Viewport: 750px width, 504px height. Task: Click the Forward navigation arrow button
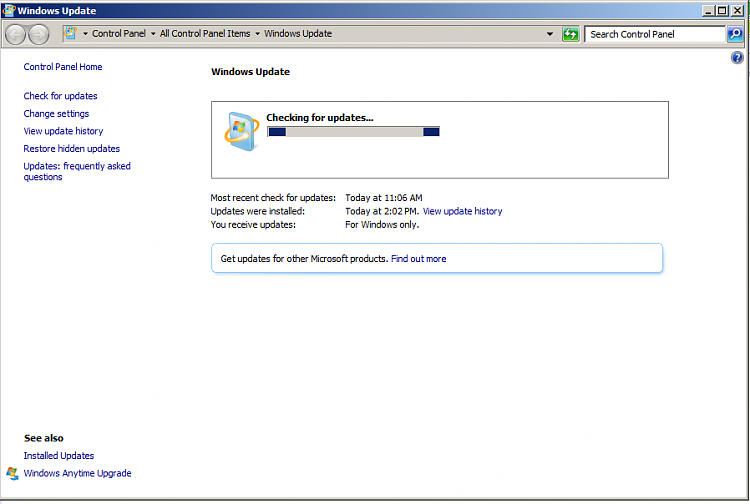pos(39,34)
